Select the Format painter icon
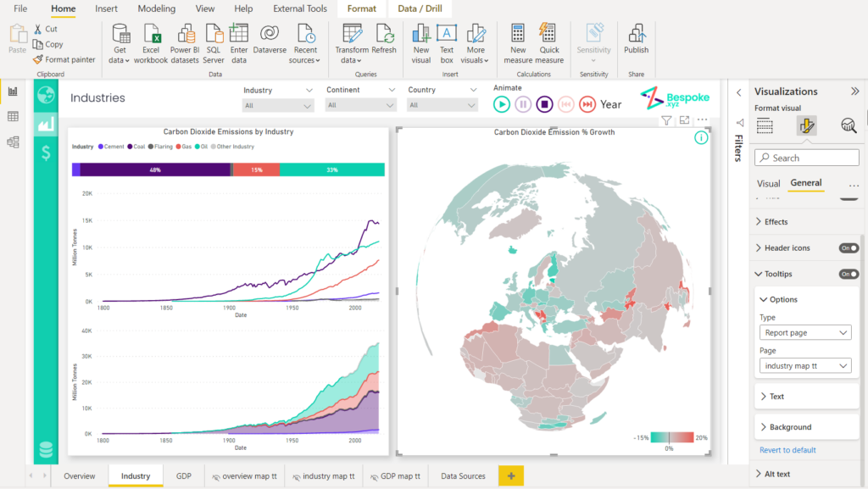The height and width of the screenshot is (489, 868). tap(37, 59)
